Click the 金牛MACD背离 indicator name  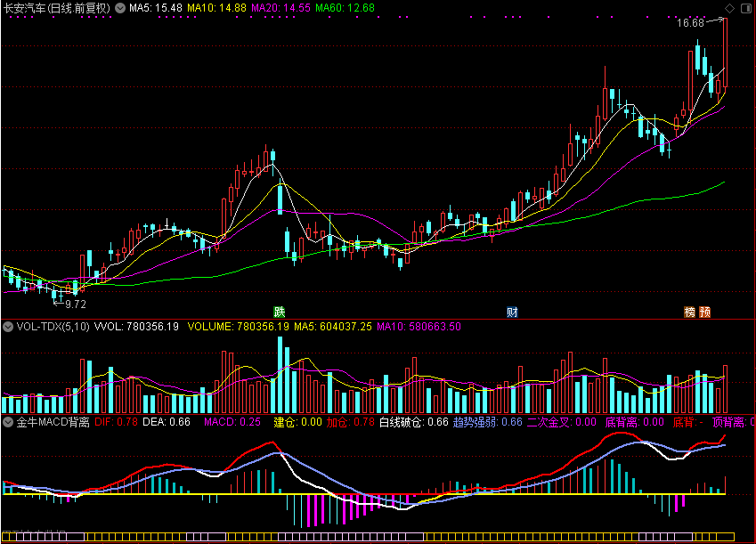click(53, 422)
